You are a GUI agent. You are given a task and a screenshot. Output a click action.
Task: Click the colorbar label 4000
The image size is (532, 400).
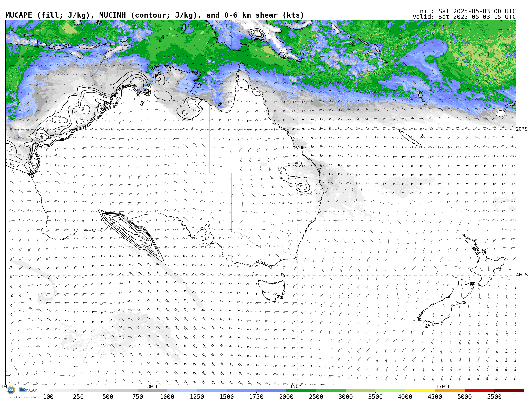[405, 397]
